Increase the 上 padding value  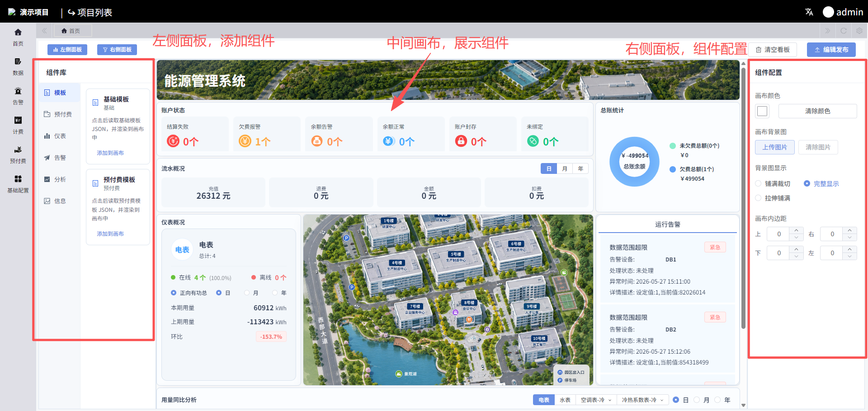[x=796, y=230]
